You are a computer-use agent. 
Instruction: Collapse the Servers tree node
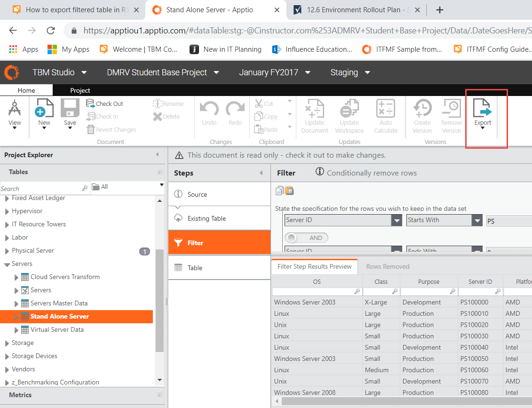(7, 264)
